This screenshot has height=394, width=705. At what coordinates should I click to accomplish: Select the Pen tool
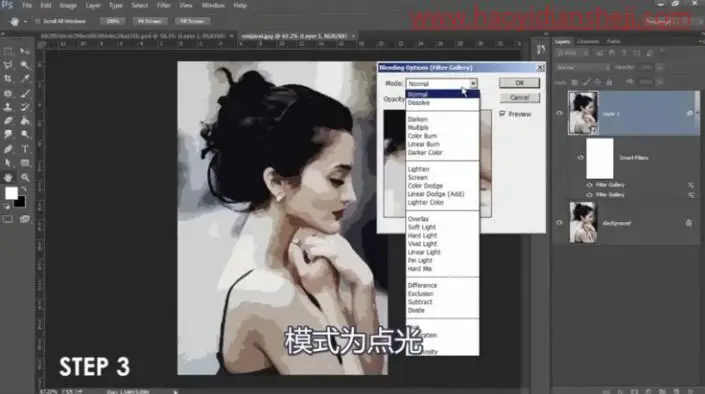(x=8, y=149)
